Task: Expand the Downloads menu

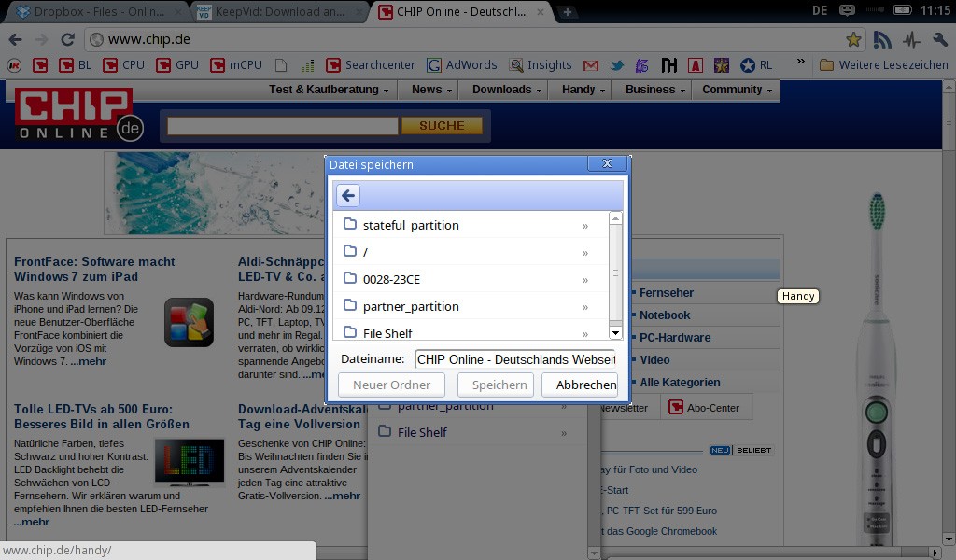Action: [507, 90]
